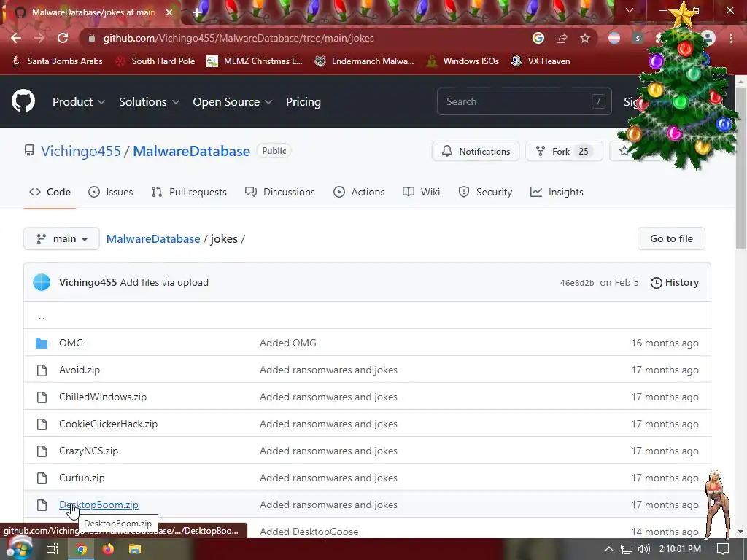Fork the repository via the Fork button
Image resolution: width=747 pixels, height=560 pixels.
pyautogui.click(x=564, y=151)
